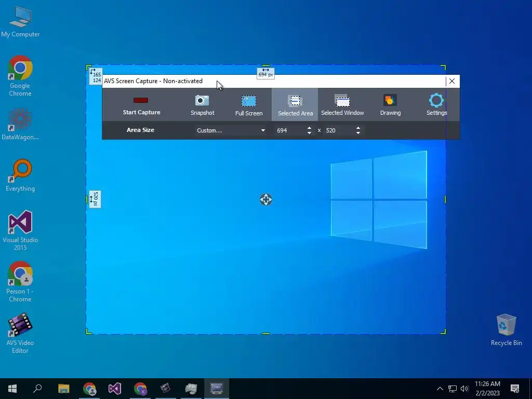Screen dimensions: 532x399
Task: Select the Everything search desktop shortcut
Action: pyautogui.click(x=20, y=176)
